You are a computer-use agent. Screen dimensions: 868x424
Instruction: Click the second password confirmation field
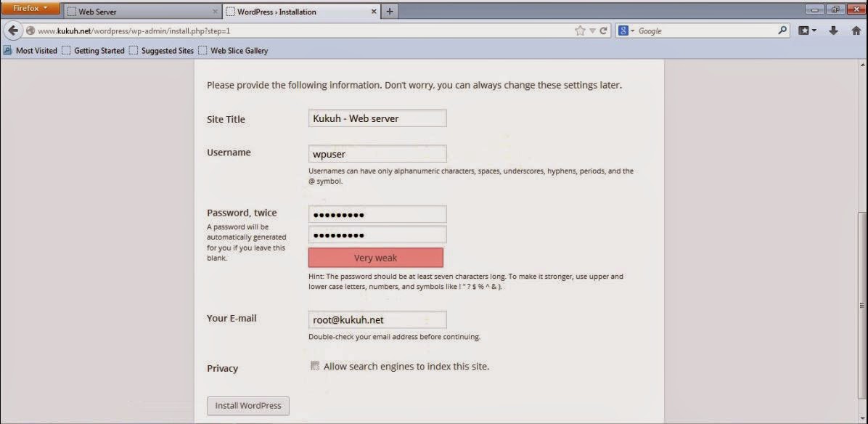click(377, 235)
